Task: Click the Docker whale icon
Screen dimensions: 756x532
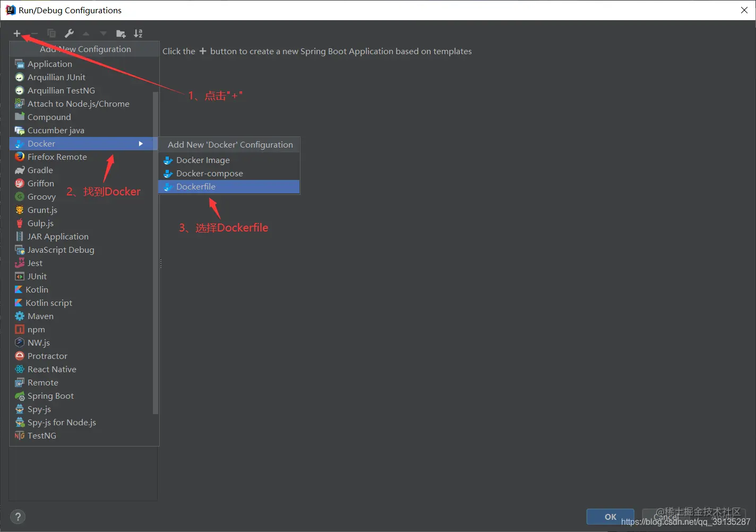Action: (20, 144)
